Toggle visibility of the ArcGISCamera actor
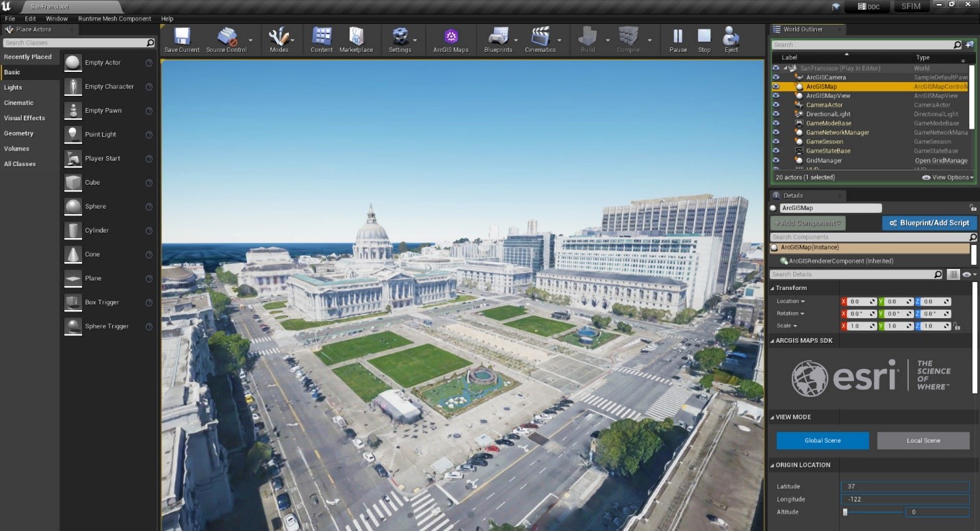This screenshot has height=531, width=980. (x=776, y=77)
